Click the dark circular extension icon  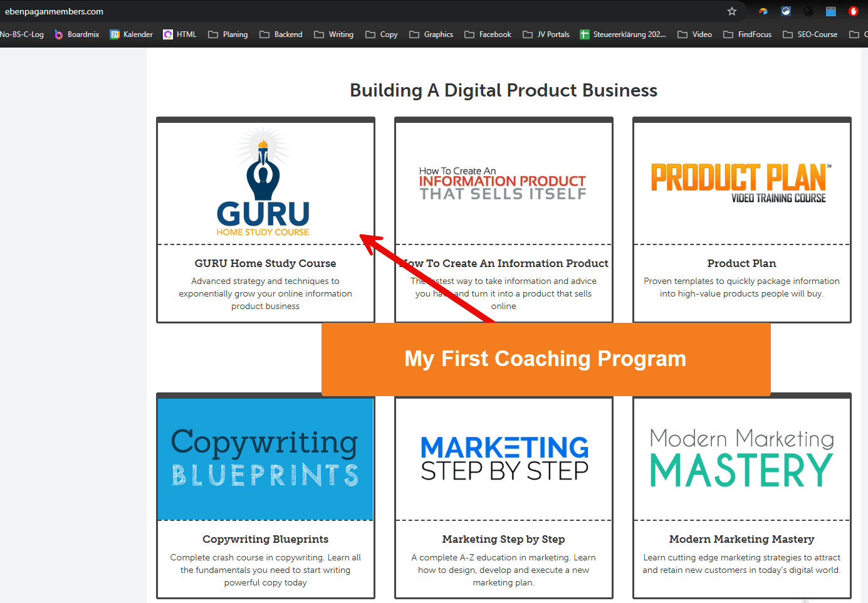[808, 11]
